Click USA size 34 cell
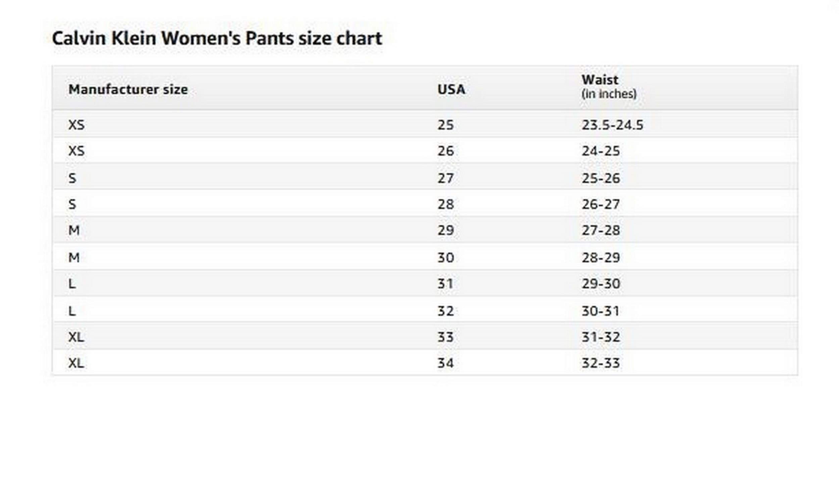839x504 pixels. (445, 363)
